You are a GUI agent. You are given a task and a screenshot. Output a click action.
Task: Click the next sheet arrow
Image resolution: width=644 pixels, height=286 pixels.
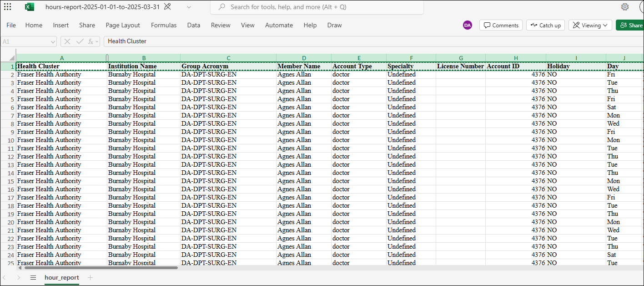19,277
